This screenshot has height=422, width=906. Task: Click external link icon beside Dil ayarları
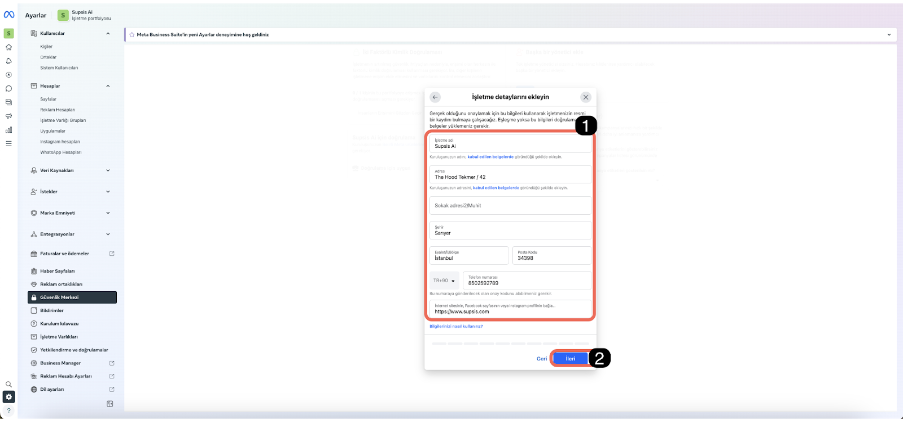(112, 390)
